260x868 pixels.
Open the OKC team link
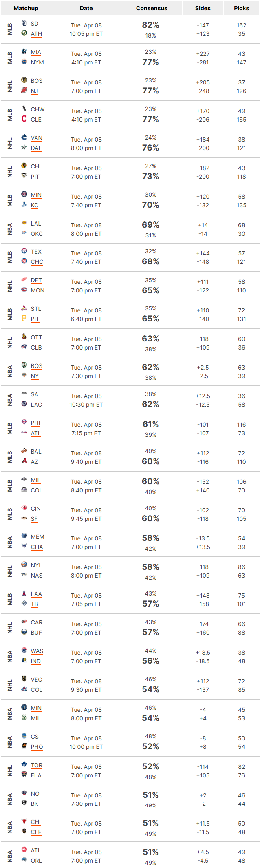pyautogui.click(x=37, y=234)
